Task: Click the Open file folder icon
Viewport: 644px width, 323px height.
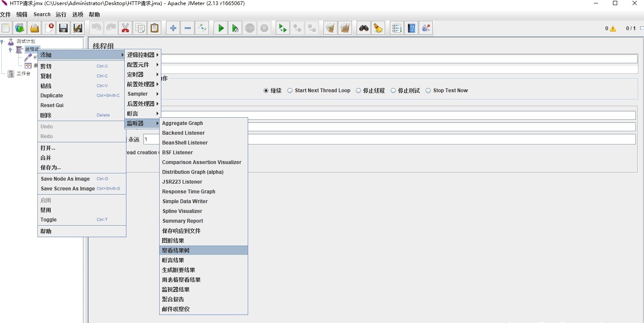Action: [34, 28]
